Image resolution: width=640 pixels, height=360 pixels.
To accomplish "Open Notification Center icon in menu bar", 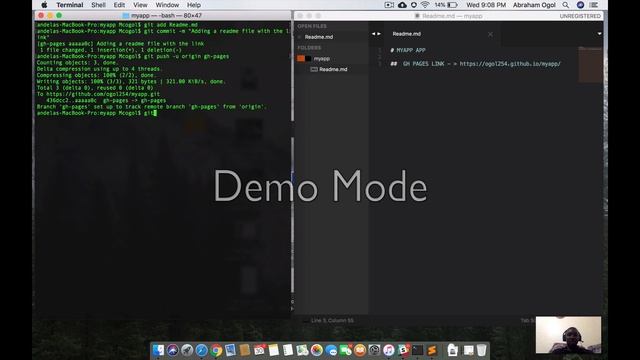I will [x=594, y=5].
